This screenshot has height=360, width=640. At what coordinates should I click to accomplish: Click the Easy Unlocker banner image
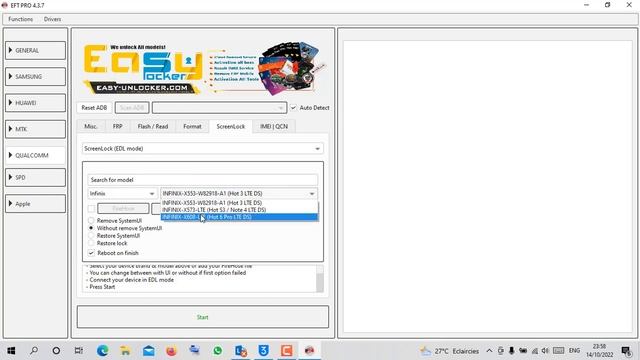pos(203,69)
